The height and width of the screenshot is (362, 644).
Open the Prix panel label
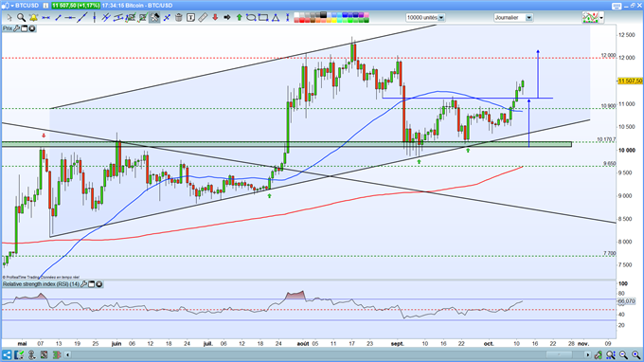(8, 28)
